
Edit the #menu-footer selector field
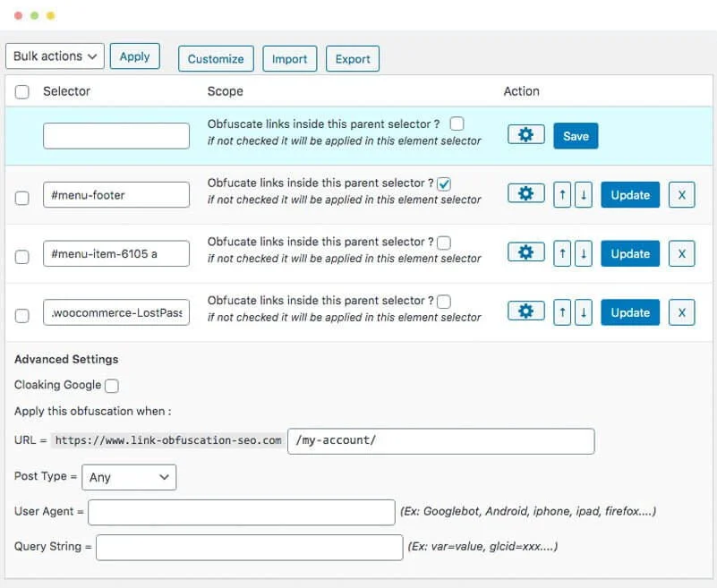pos(116,195)
